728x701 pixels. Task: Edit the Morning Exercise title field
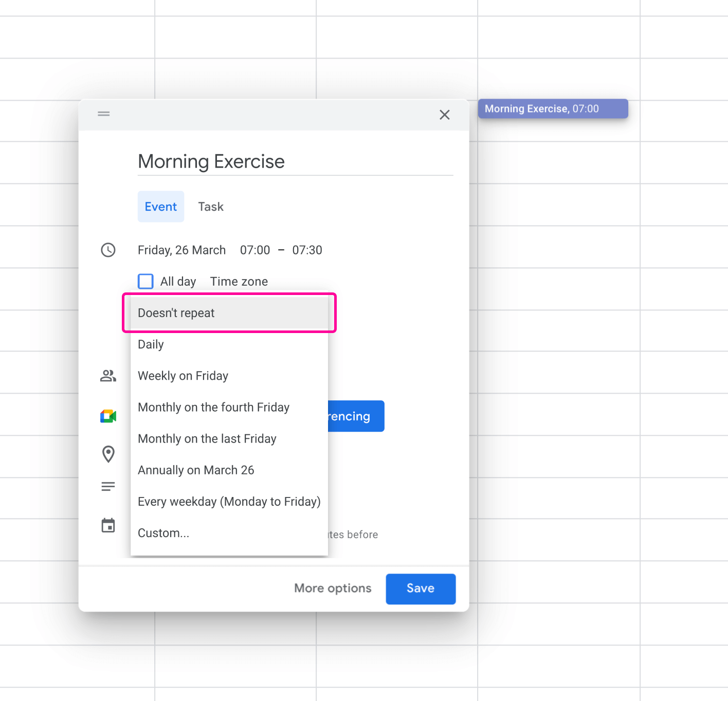point(295,161)
